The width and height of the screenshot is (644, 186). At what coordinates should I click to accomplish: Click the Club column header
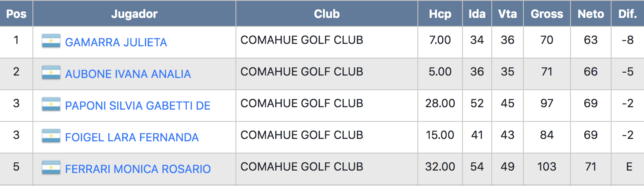[x=327, y=14]
